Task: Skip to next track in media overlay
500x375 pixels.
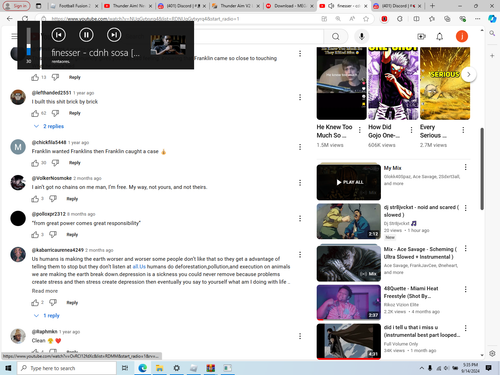Action: point(114,35)
